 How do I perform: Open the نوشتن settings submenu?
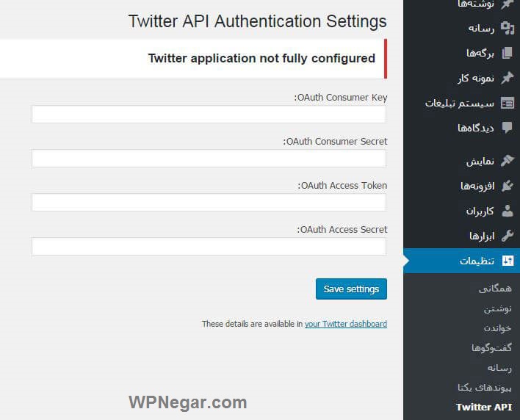click(x=498, y=308)
